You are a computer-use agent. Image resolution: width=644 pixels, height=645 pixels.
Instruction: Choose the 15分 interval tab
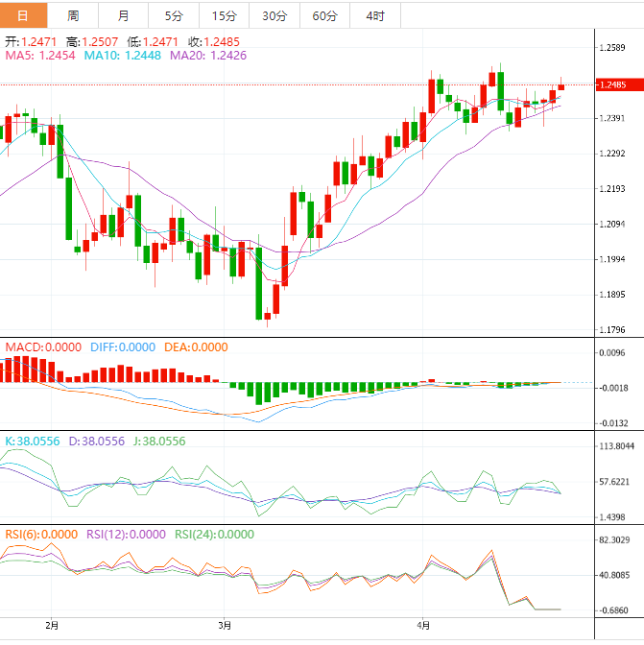(224, 15)
